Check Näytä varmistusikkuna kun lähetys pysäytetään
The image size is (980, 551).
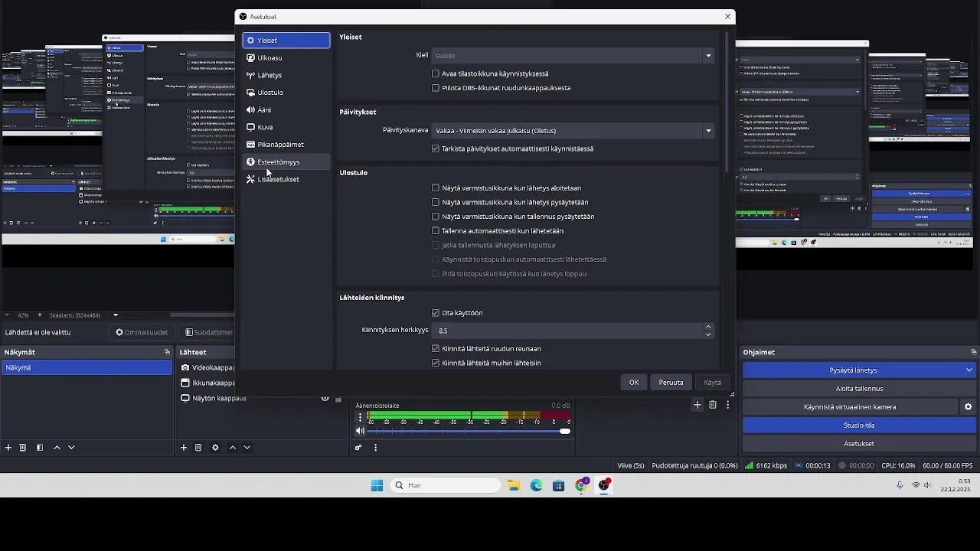[436, 202]
